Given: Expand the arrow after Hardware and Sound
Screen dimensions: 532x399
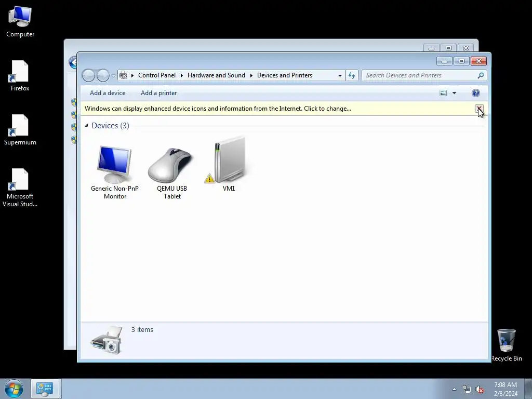Looking at the screenshot, I should [251, 75].
